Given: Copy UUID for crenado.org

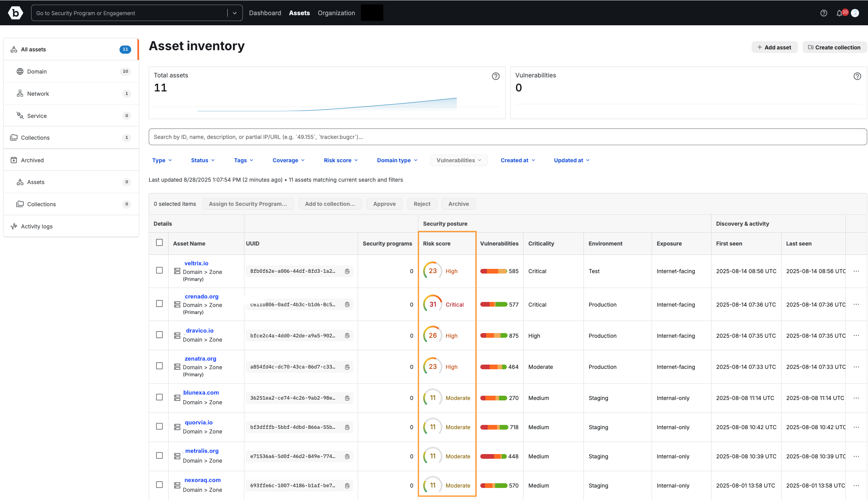Looking at the screenshot, I should pyautogui.click(x=347, y=304).
